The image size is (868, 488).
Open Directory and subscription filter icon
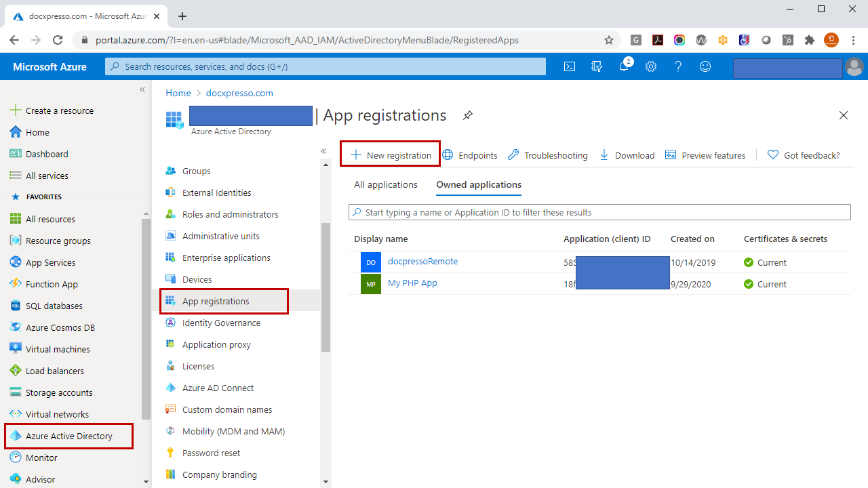point(597,66)
